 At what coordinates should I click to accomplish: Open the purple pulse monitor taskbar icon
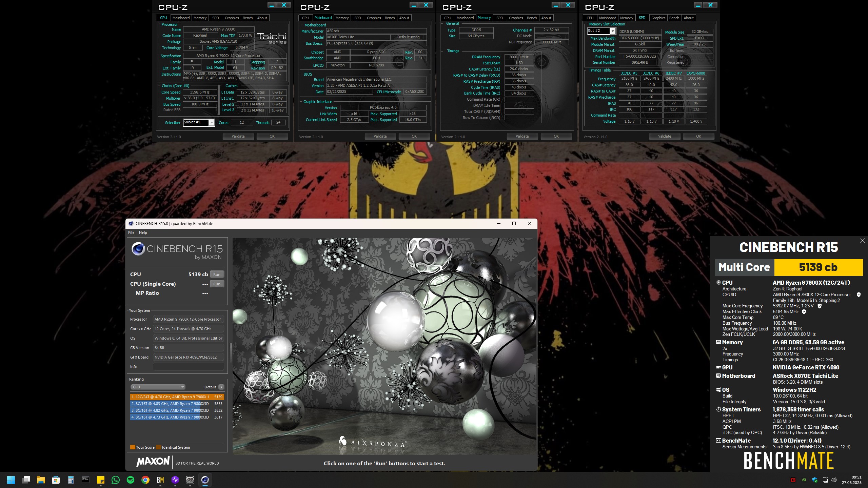(x=175, y=480)
